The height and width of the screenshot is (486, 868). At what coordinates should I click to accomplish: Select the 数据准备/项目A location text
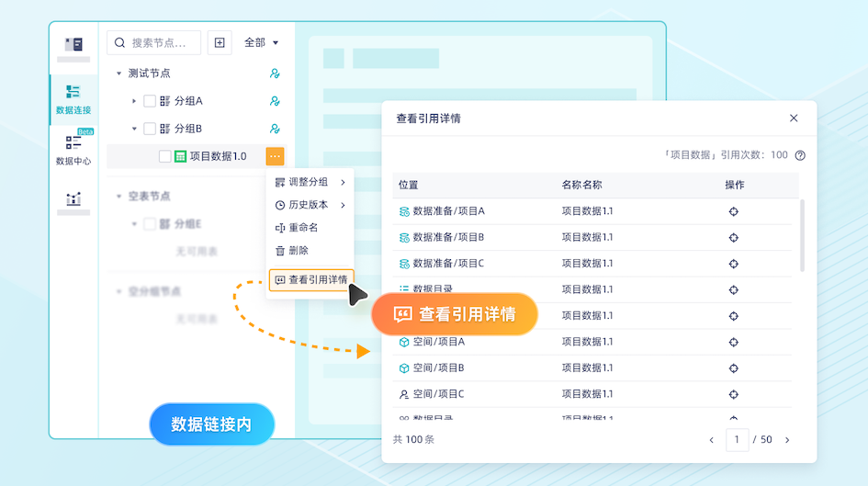click(x=449, y=211)
